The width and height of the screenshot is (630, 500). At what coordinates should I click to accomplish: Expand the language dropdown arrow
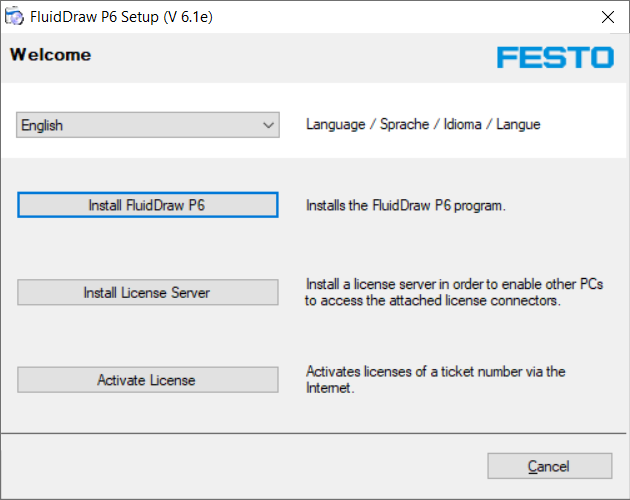[x=268, y=125]
